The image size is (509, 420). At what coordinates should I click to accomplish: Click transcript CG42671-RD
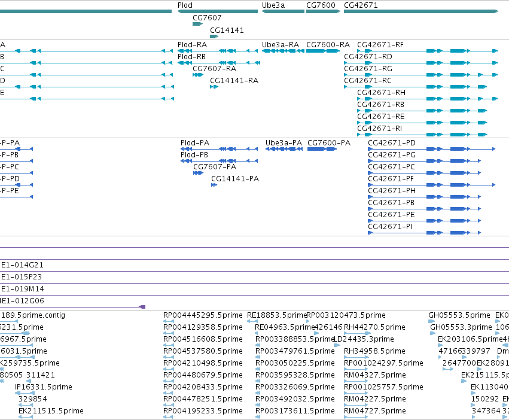click(x=368, y=56)
